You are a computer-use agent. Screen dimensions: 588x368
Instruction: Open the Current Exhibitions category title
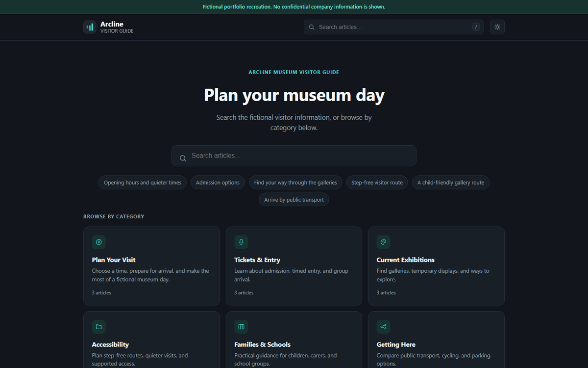point(406,260)
